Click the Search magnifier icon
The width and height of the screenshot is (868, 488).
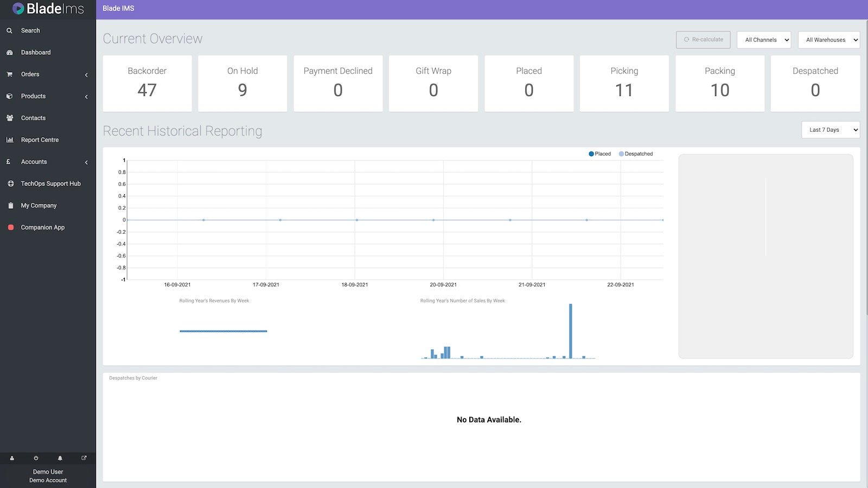pyautogui.click(x=10, y=31)
